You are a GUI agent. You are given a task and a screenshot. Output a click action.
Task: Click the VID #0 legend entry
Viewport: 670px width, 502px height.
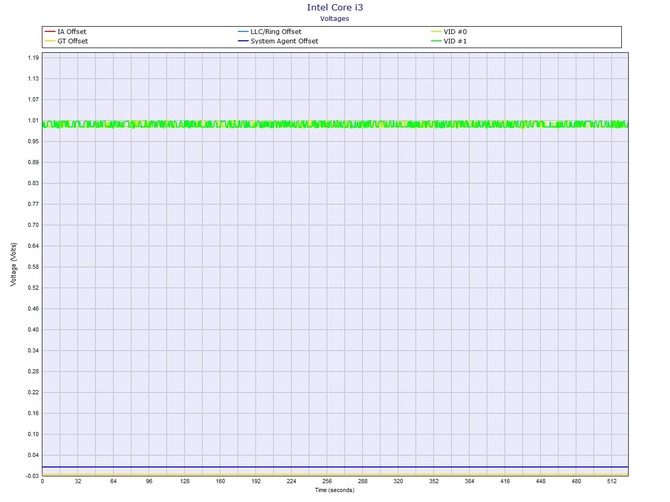(449, 32)
